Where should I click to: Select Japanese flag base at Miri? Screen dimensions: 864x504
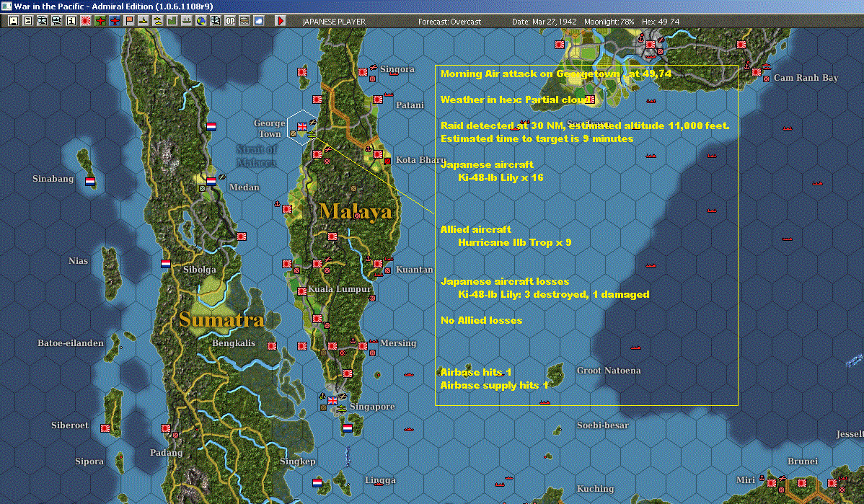[x=772, y=483]
